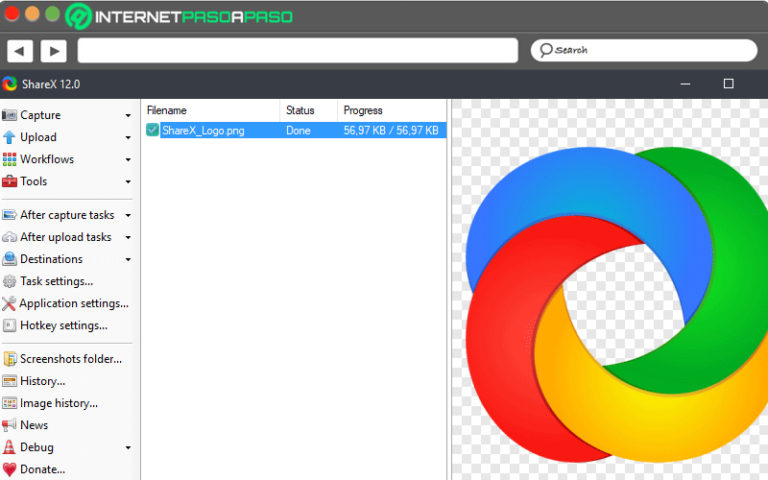Click the Debug cone icon
The height and width of the screenshot is (480, 768).
[x=9, y=447]
